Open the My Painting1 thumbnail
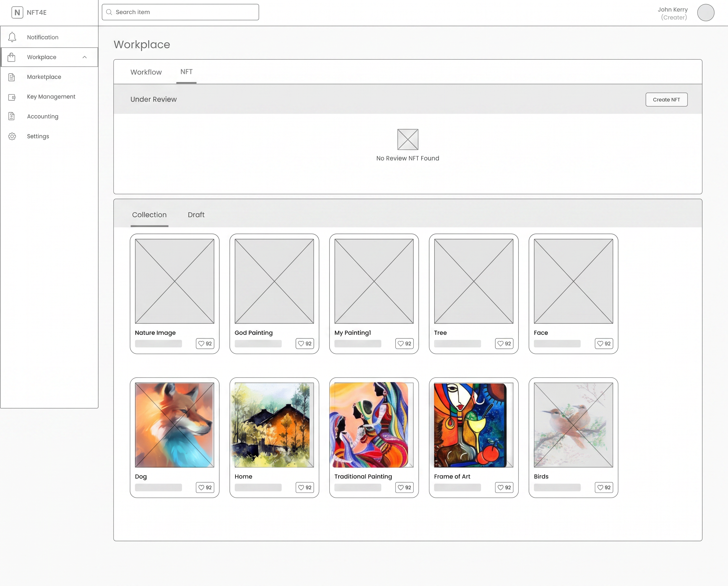Viewport: 728px width, 586px height. point(374,281)
